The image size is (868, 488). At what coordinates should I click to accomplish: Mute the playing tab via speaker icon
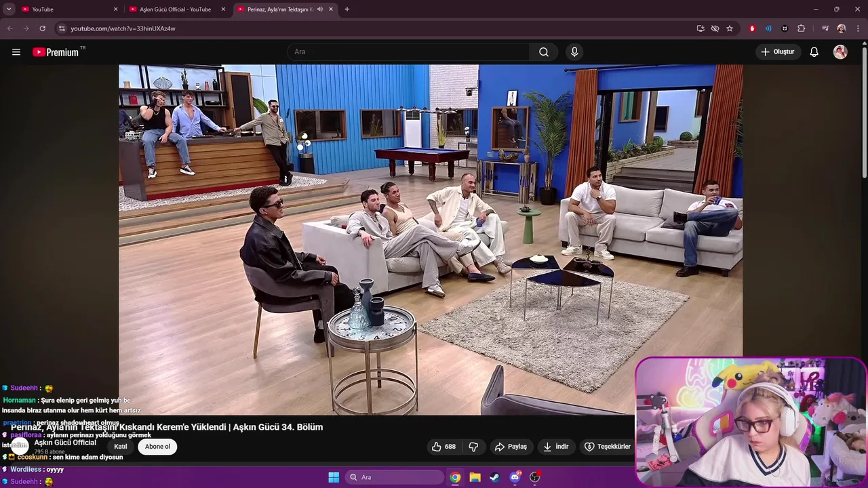(x=319, y=9)
